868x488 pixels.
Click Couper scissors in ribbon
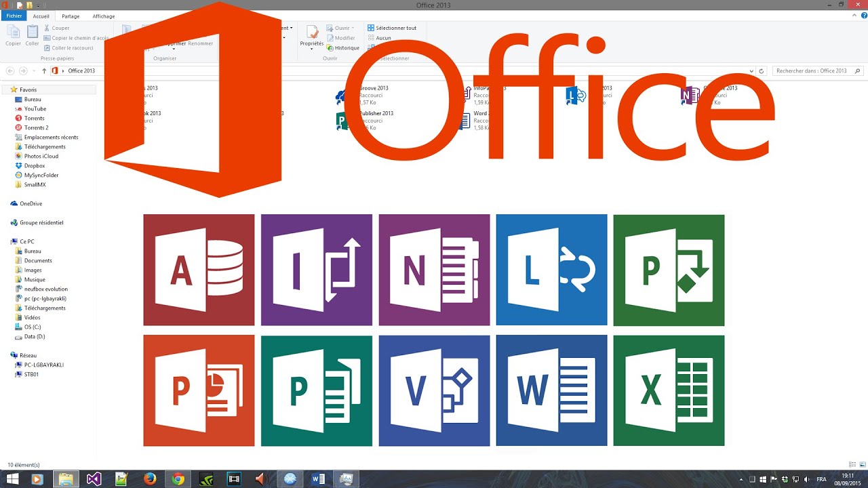tap(57, 28)
